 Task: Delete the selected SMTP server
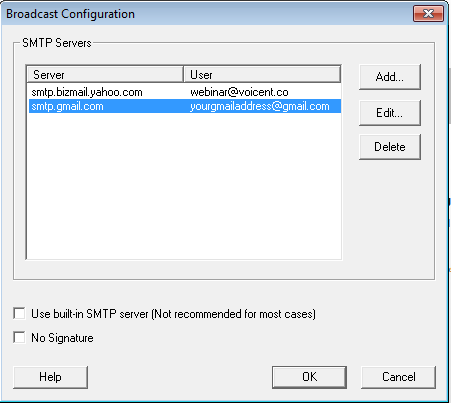tap(390, 147)
